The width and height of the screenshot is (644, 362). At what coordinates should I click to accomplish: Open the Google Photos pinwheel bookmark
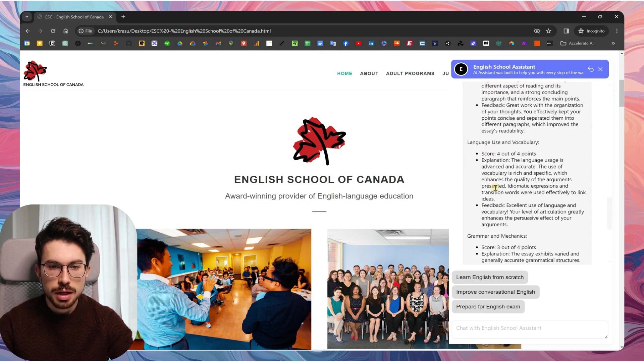[205, 43]
